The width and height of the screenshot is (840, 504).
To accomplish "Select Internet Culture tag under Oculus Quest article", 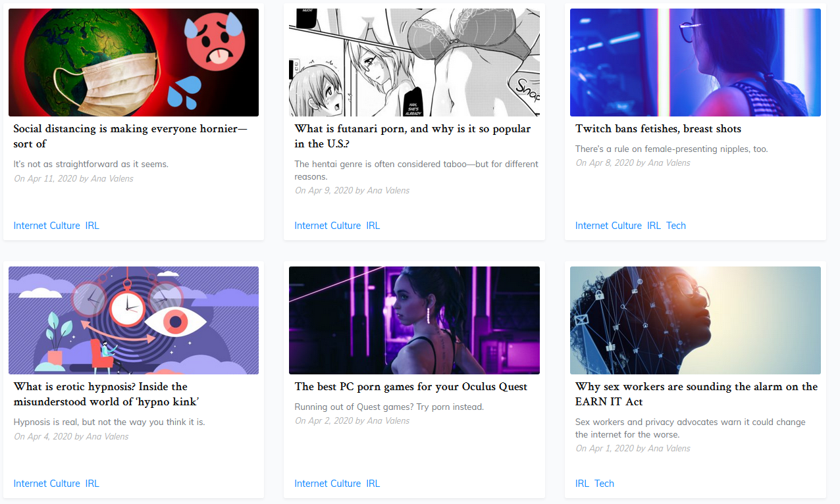I will [328, 484].
